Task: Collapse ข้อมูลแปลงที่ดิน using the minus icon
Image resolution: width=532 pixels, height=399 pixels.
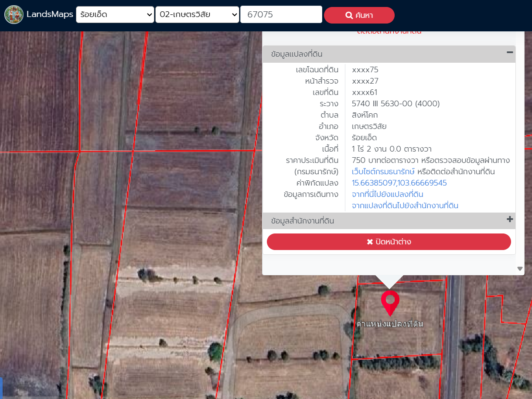Action: click(x=509, y=53)
